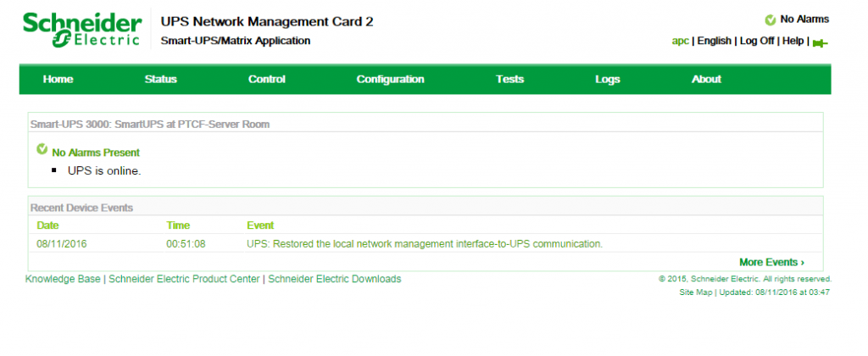The image size is (868, 356).
Task: Select the English language link
Action: [x=714, y=41]
